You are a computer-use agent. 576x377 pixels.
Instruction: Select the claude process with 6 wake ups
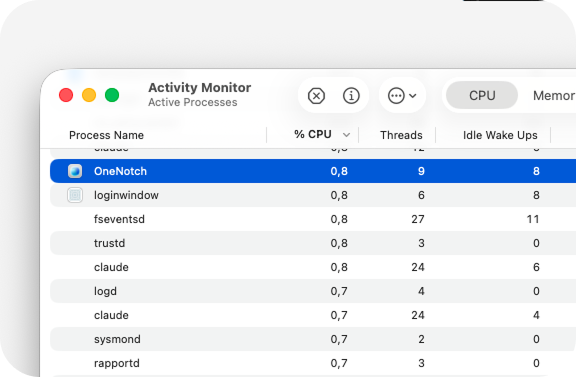pyautogui.click(x=313, y=267)
